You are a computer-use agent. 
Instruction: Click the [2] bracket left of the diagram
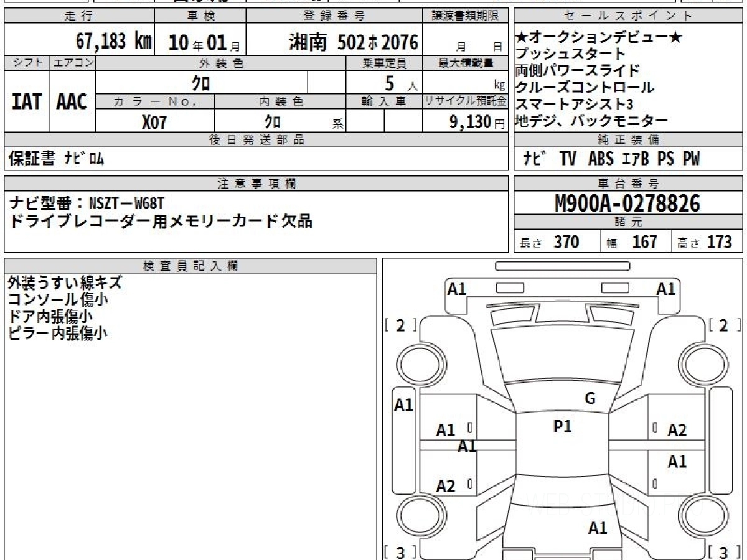click(x=400, y=325)
